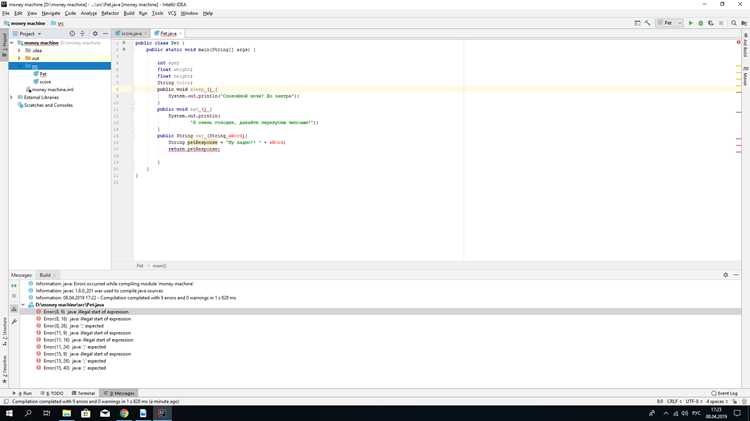Viewport: 750px width, 421px height.
Task: Open the Refactor menu
Action: [110, 13]
